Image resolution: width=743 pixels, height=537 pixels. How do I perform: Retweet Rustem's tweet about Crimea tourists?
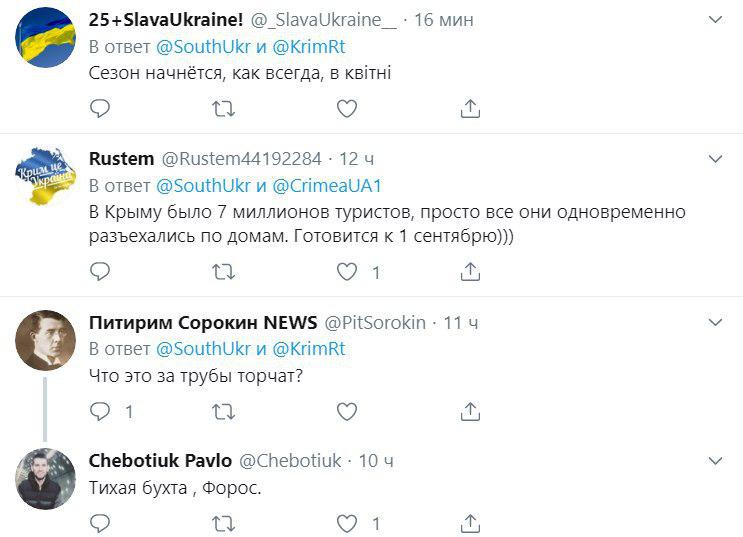225,271
